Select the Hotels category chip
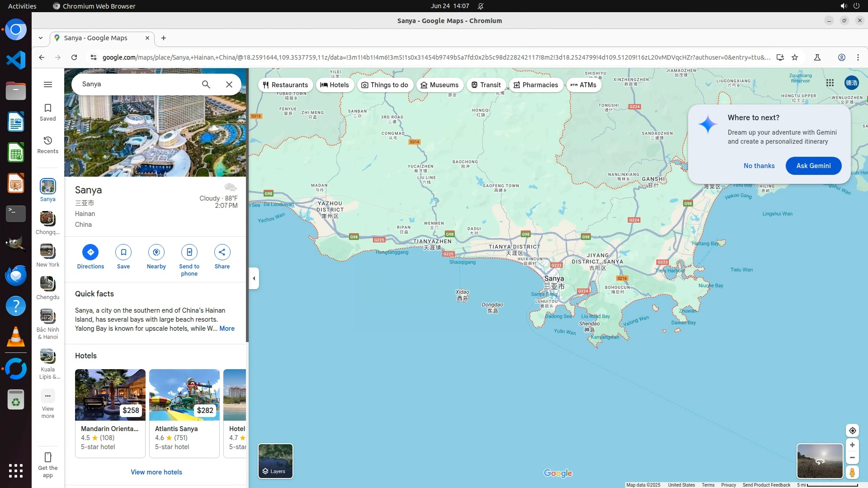 (x=335, y=85)
